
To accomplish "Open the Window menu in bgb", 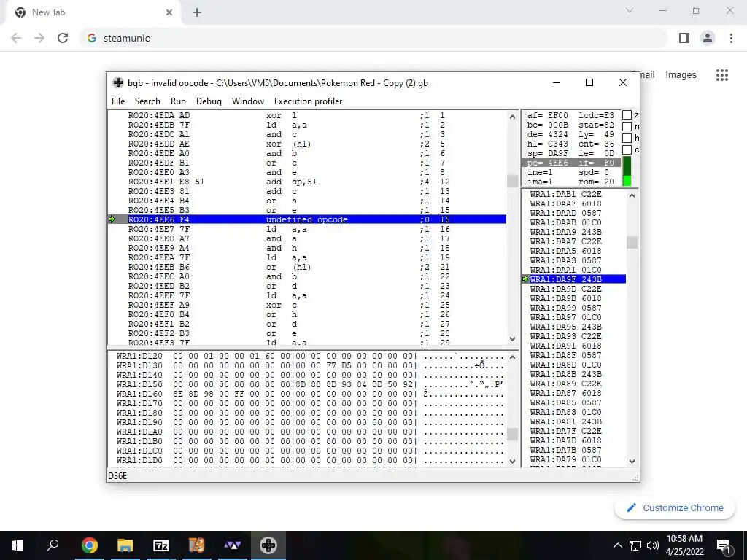I will (248, 101).
